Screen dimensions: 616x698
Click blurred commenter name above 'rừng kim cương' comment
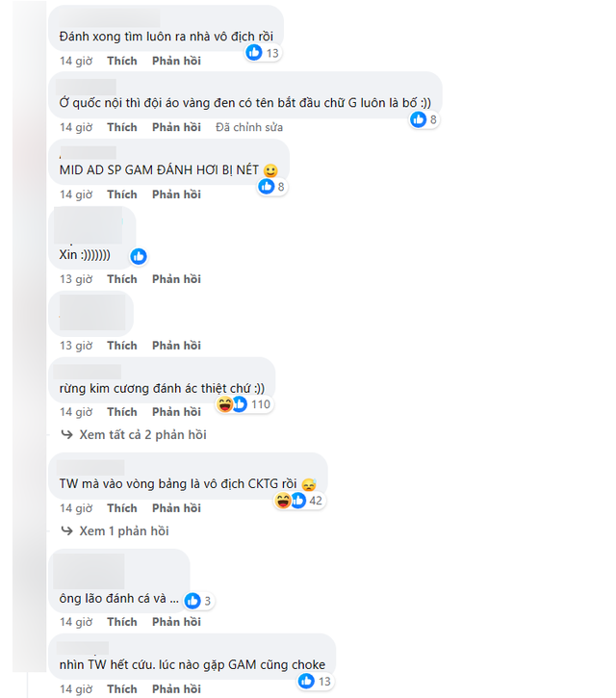[x=90, y=371]
